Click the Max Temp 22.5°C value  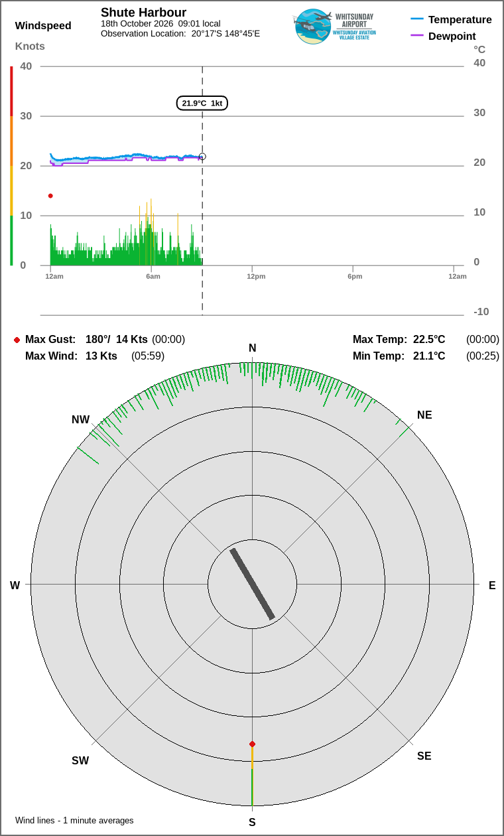tap(429, 340)
